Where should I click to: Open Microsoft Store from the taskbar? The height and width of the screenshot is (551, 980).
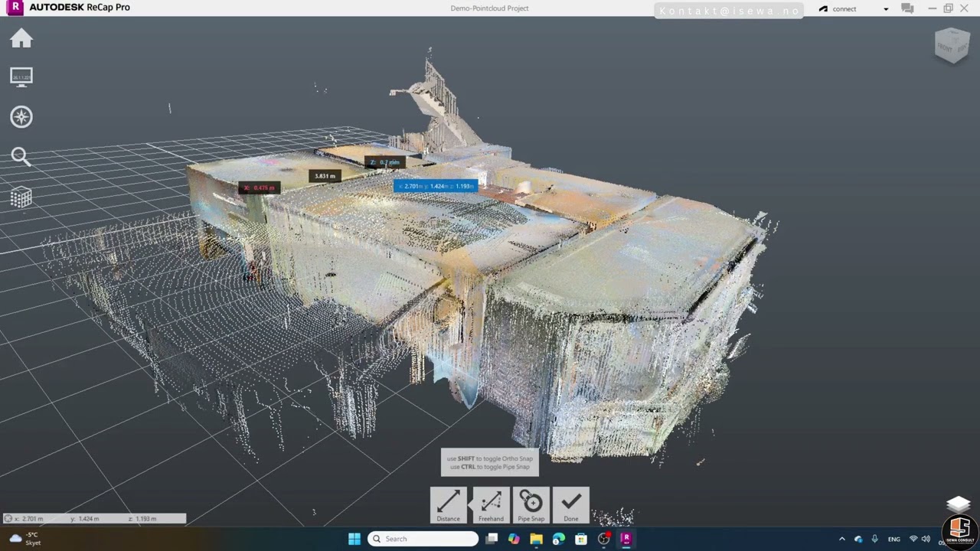(x=581, y=539)
